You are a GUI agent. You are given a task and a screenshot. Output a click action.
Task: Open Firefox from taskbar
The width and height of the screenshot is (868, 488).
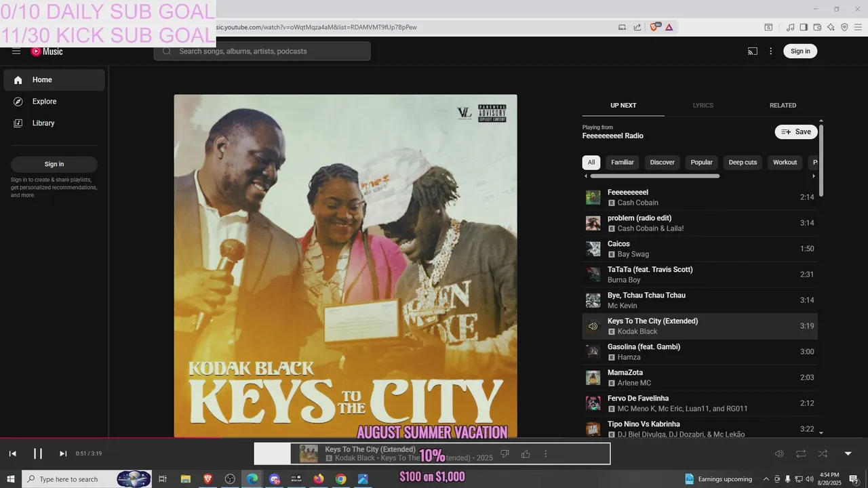319,479
